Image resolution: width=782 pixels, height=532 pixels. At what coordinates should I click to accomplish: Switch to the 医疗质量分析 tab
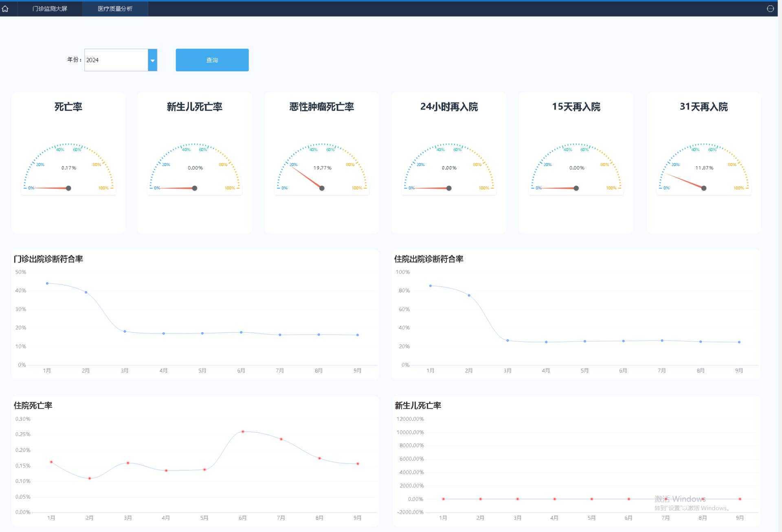(x=115, y=9)
